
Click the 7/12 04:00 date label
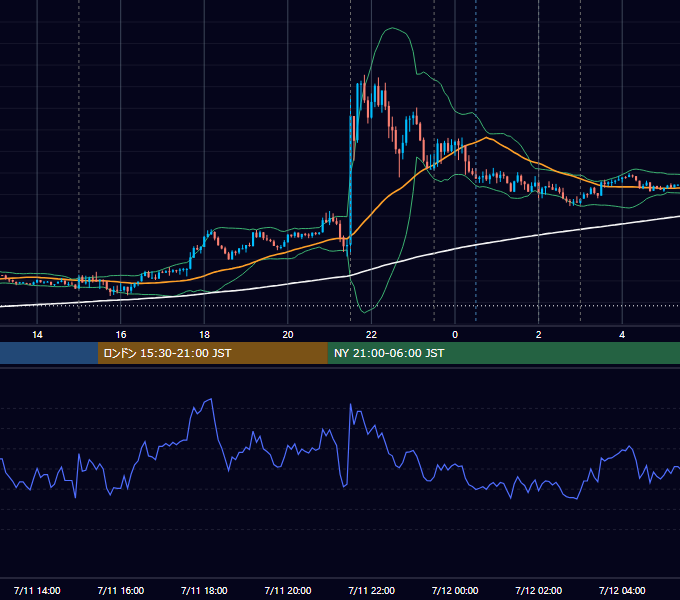click(622, 590)
